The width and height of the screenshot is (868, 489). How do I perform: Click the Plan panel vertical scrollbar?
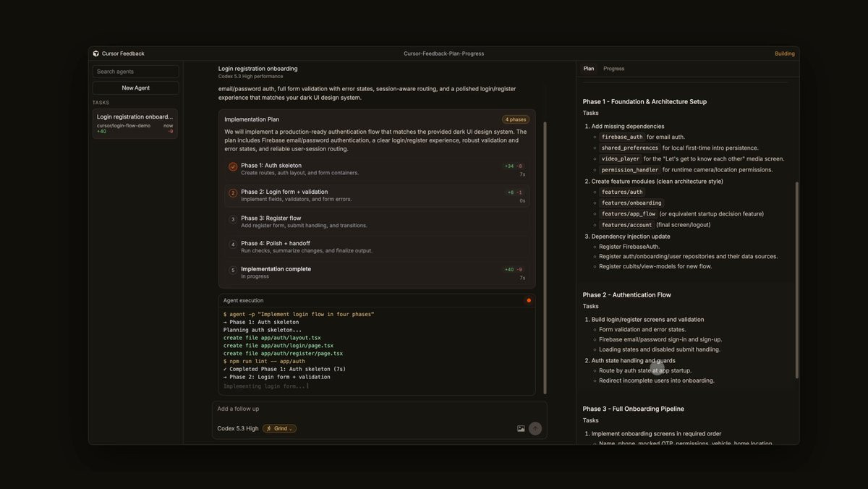796,279
